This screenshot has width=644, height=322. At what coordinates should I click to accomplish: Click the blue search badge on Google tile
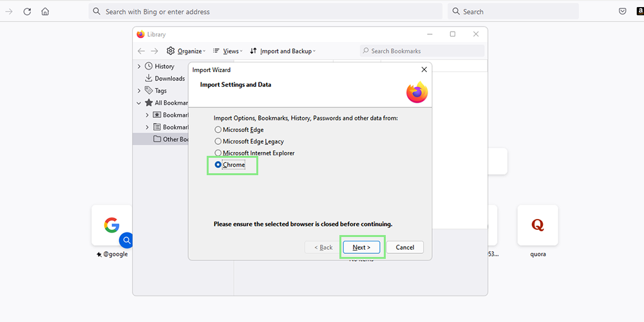128,240
